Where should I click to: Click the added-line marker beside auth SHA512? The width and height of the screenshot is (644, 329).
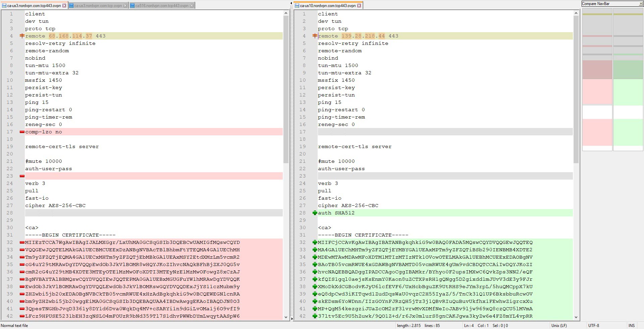pos(315,213)
